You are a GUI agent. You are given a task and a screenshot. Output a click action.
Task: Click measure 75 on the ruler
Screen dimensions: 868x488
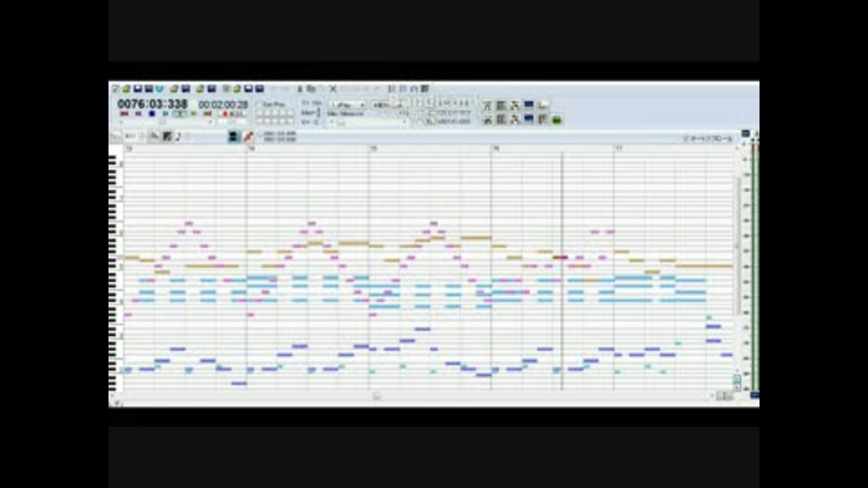click(374, 148)
